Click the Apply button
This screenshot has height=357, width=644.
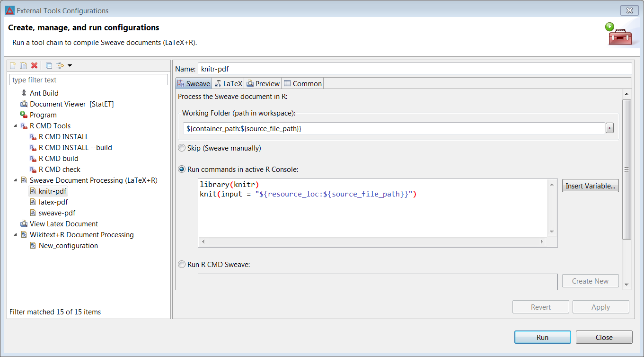tap(601, 307)
